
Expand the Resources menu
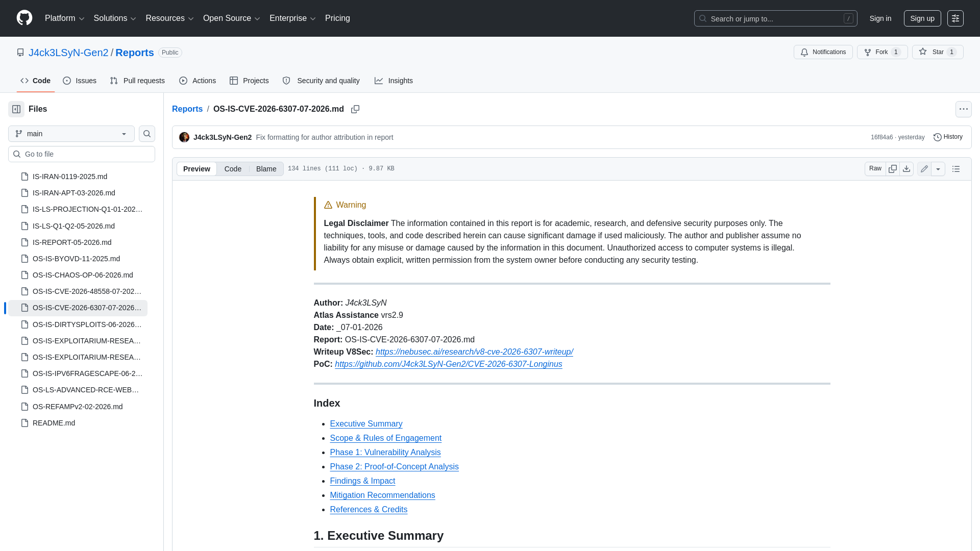click(x=169, y=18)
